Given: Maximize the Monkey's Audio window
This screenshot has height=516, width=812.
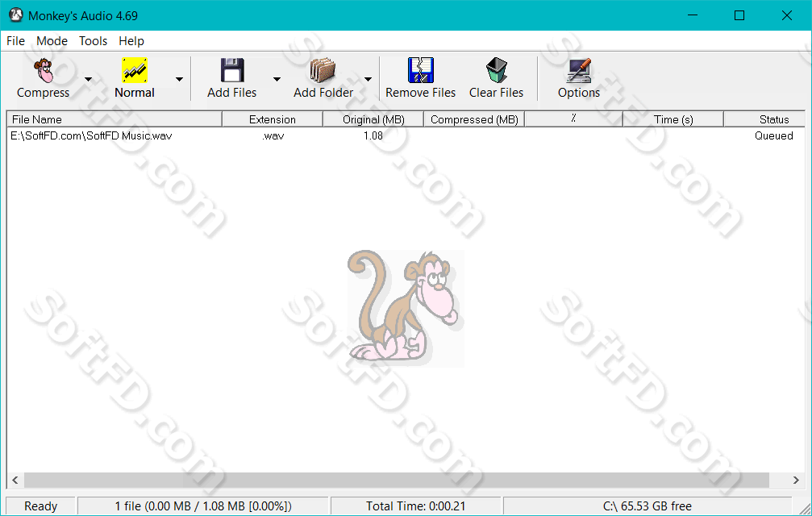Looking at the screenshot, I should point(739,15).
